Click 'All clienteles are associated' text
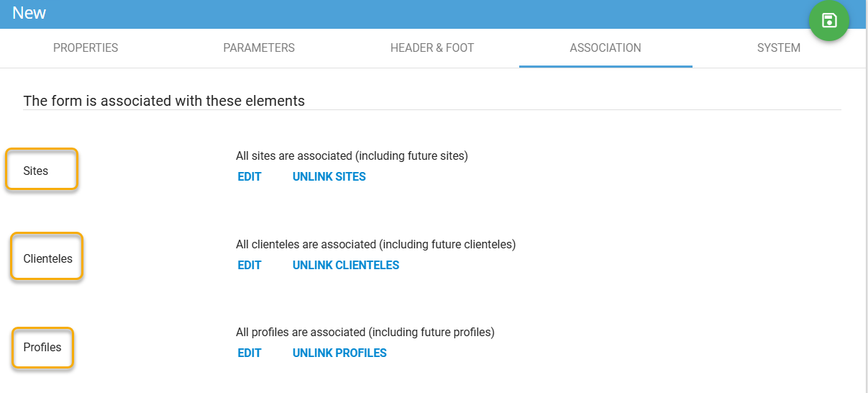 point(375,245)
